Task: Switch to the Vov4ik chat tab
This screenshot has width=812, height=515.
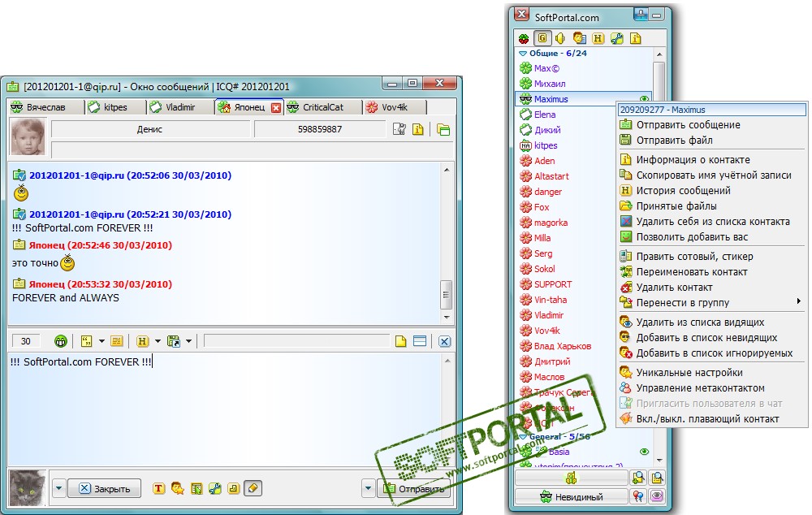Action: [x=395, y=107]
